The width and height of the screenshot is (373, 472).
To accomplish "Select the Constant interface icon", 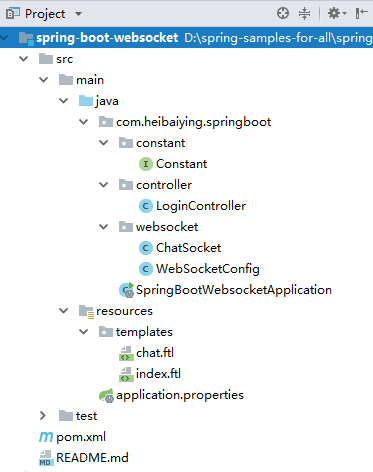I will coord(146,164).
